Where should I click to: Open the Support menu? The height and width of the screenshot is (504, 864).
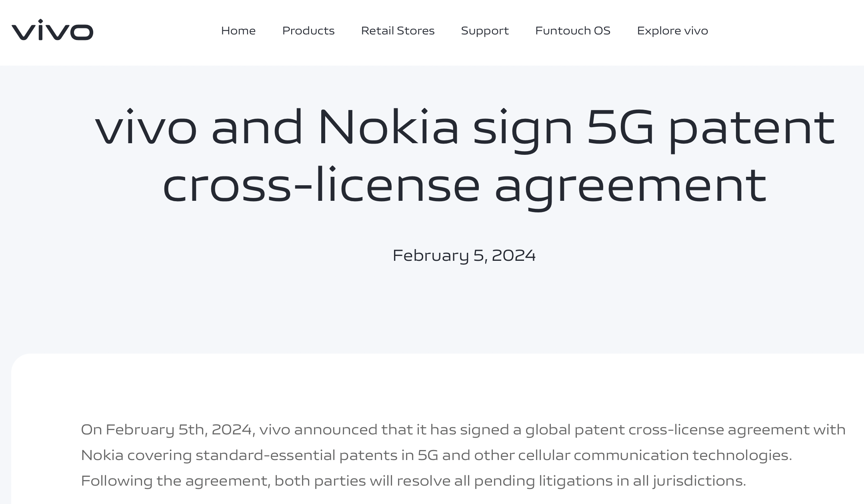click(485, 31)
